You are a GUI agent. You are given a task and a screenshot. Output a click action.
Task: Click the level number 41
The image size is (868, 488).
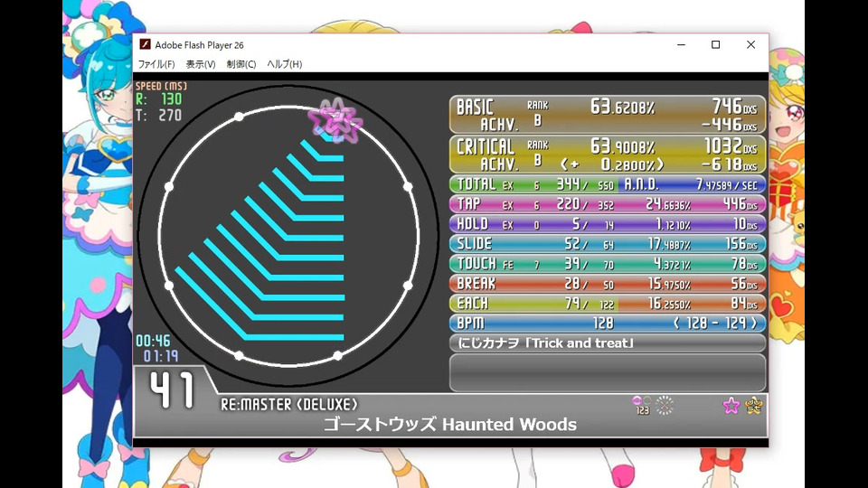[x=172, y=390]
